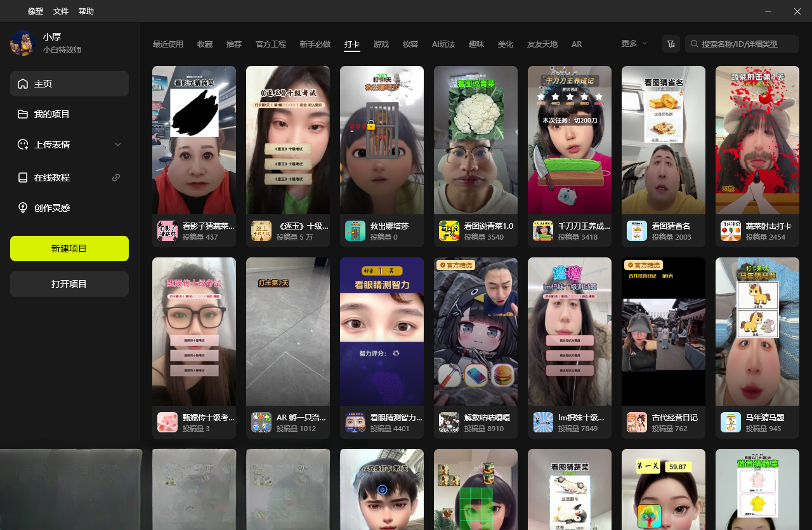Click the small icon of 看眼睛测智力 template

pos(355,422)
